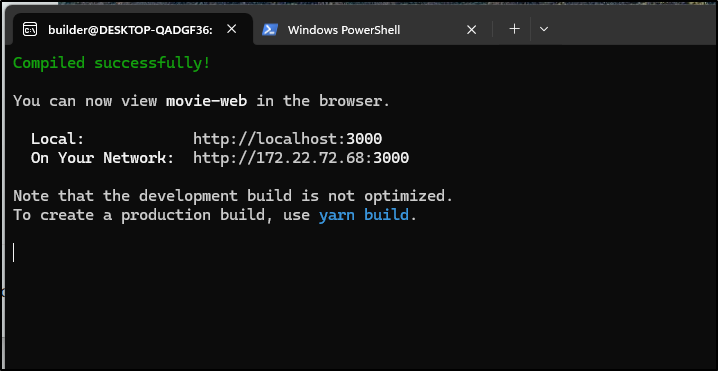Open a new terminal tab with plus

tap(515, 29)
